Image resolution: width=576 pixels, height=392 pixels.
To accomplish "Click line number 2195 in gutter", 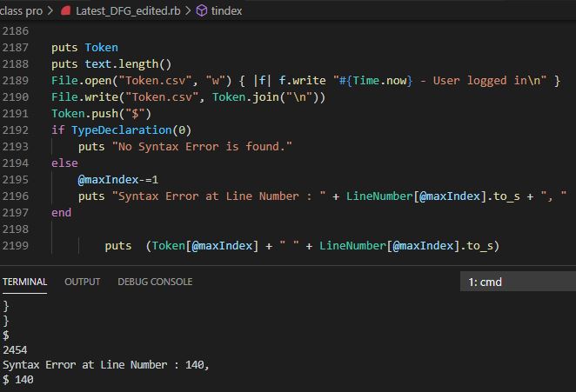I will coord(16,179).
